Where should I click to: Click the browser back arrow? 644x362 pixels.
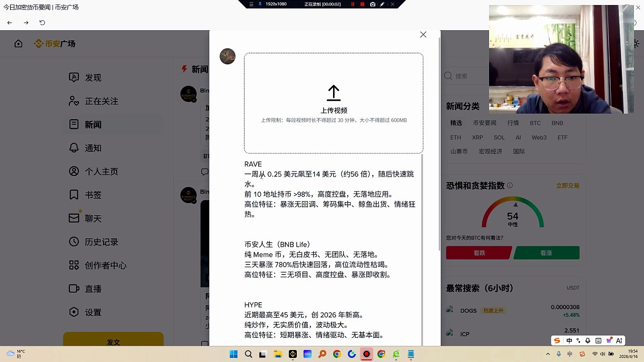(x=10, y=23)
